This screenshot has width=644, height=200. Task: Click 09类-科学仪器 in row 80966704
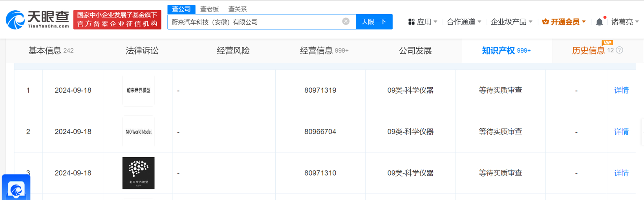(410, 132)
